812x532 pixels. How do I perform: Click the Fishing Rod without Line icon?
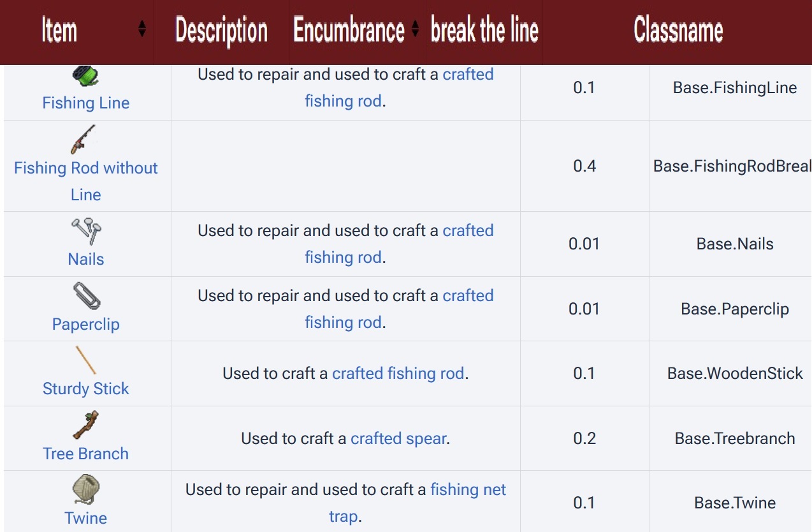83,139
